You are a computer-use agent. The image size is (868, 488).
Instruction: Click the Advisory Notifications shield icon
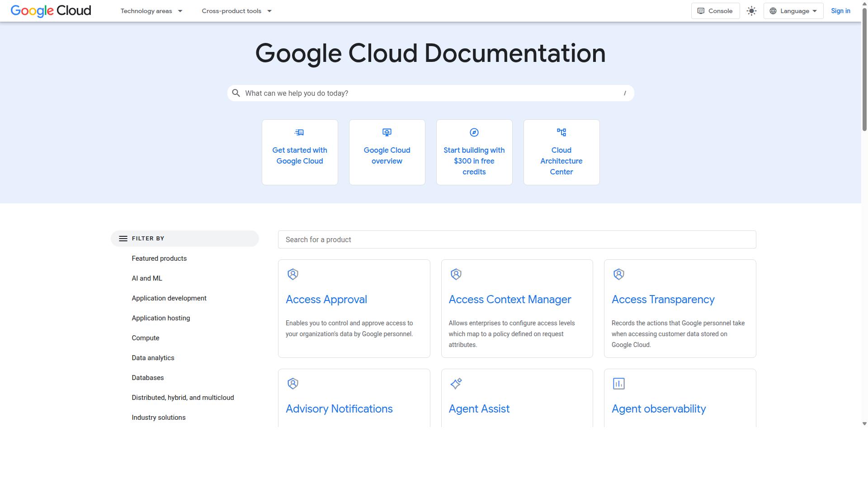pos(293,384)
